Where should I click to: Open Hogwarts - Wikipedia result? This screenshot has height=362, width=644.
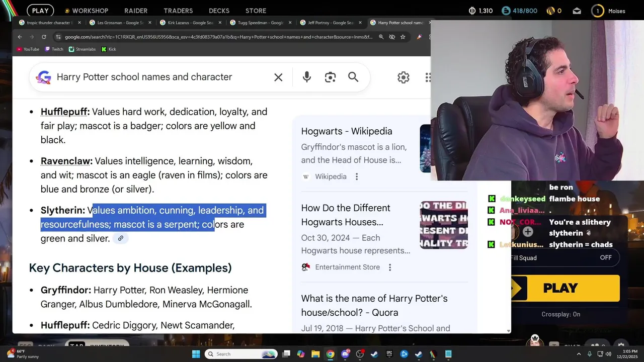tap(347, 131)
